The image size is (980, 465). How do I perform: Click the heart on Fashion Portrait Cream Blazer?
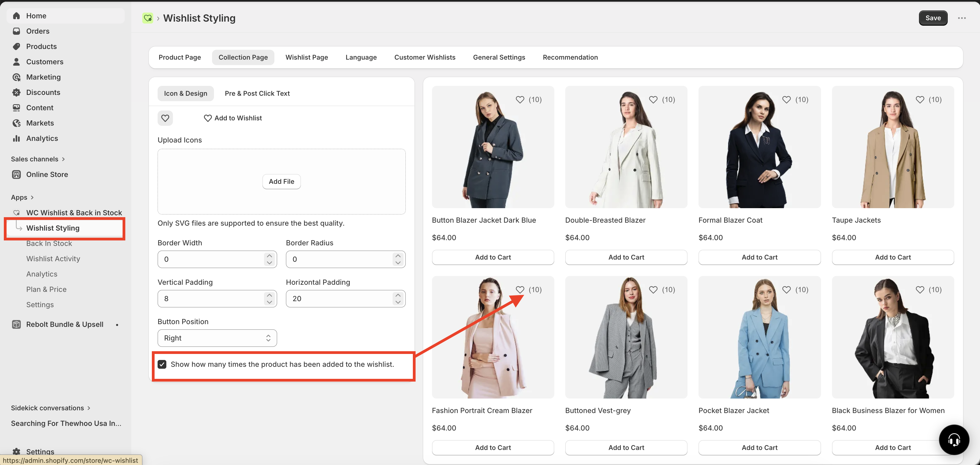coord(520,290)
